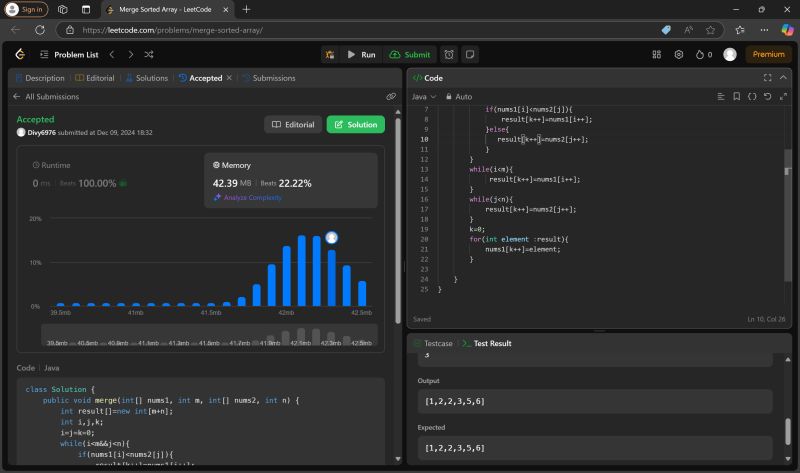The image size is (800, 473).
Task: Click the 'Ln 10, Col 26' status
Action: tap(766, 319)
